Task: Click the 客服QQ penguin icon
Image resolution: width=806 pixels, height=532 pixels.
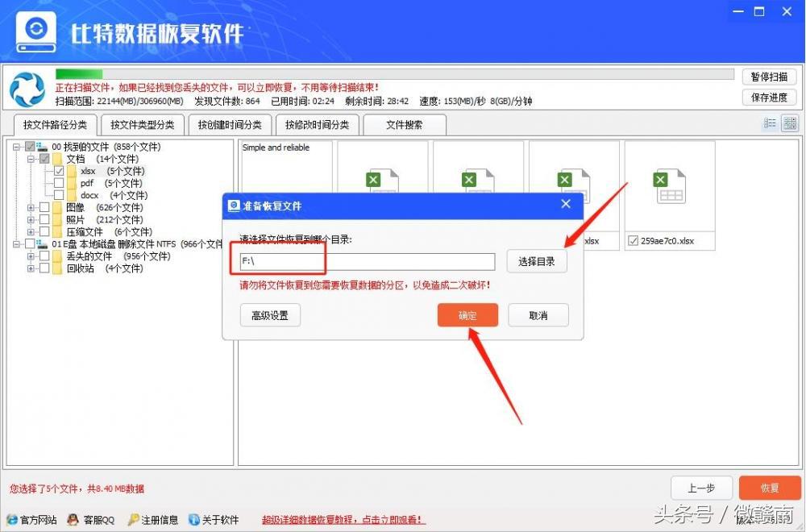Action: [73, 520]
